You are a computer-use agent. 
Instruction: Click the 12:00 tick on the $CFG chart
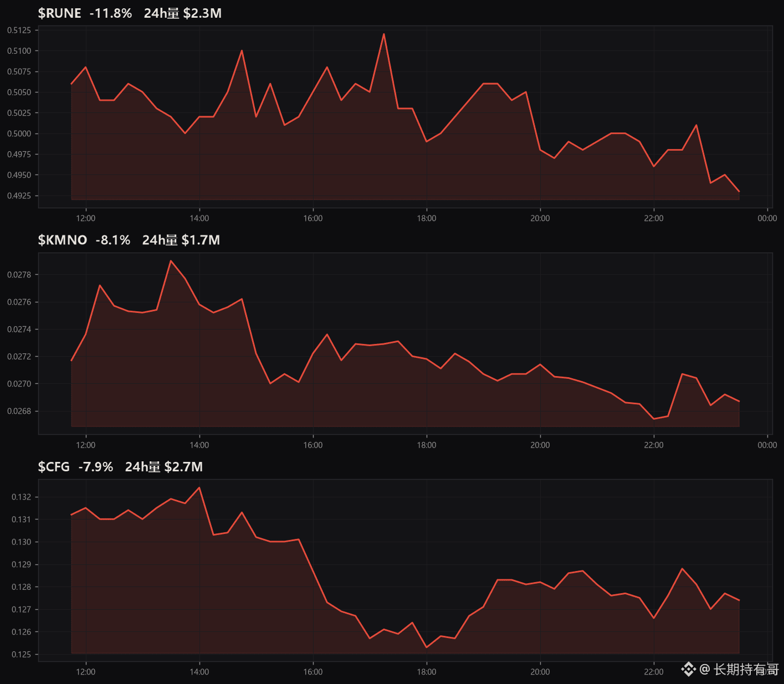tap(86, 672)
